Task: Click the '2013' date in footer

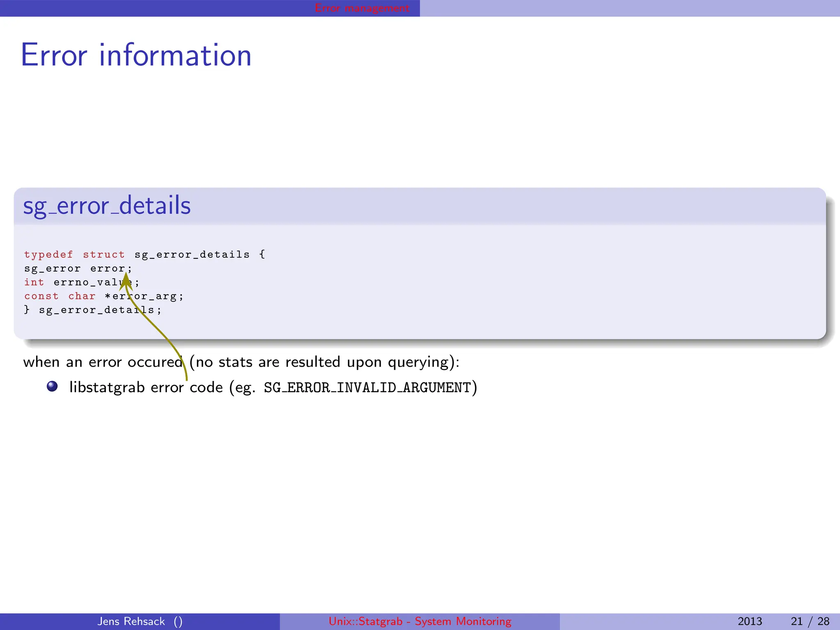Action: 750,621
